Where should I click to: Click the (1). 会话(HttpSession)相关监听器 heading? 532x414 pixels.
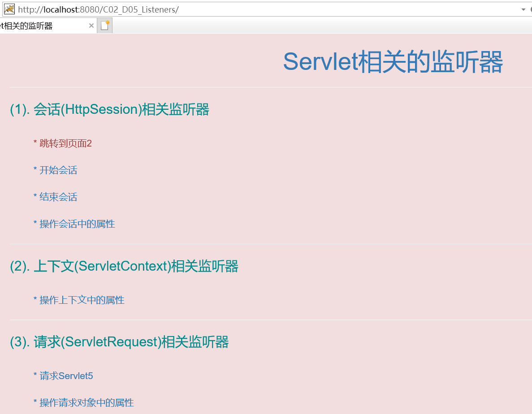(110, 109)
